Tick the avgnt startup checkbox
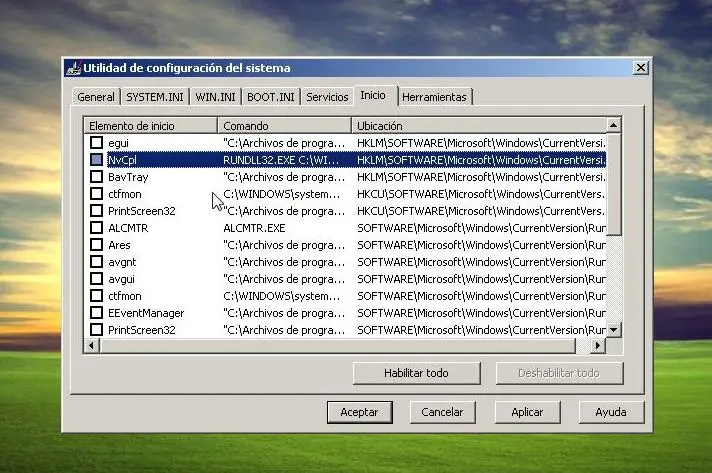The height and width of the screenshot is (473, 712). (96, 261)
